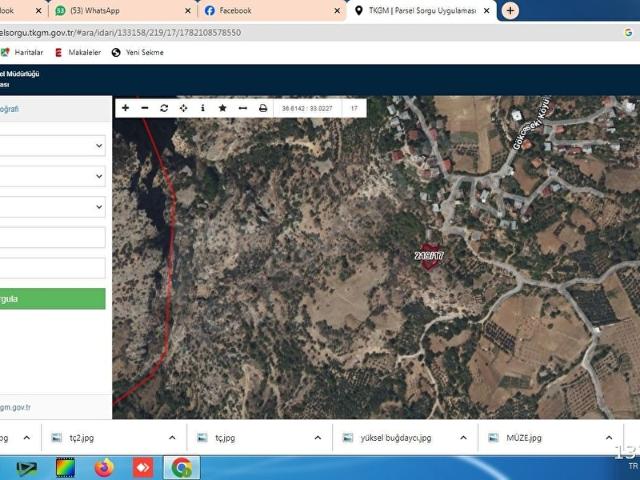640x480 pixels.
Task: Open the first dropdown in query panel
Action: [x=52, y=146]
